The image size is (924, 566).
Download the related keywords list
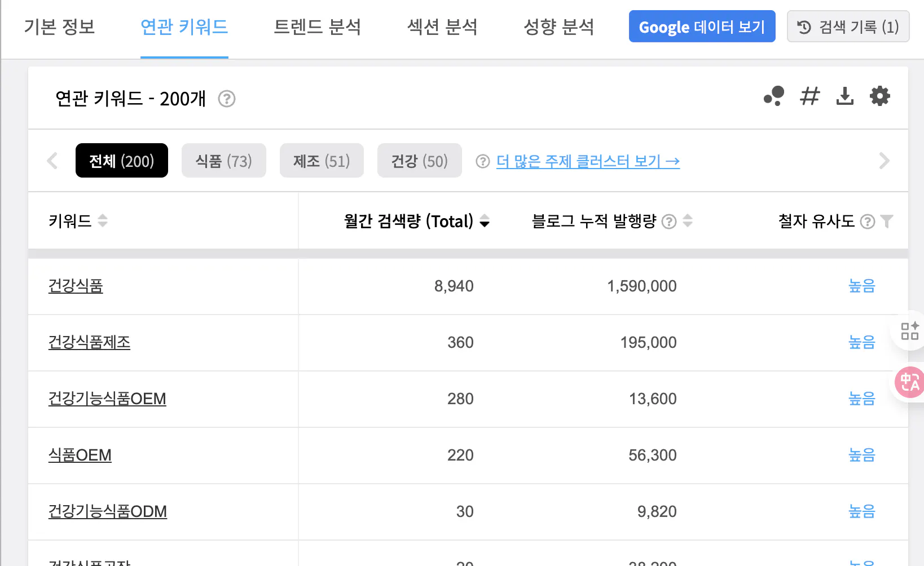tap(844, 96)
